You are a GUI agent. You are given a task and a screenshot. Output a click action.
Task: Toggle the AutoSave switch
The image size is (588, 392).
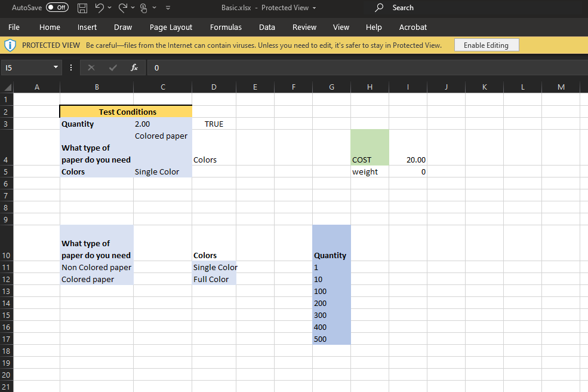coord(57,8)
